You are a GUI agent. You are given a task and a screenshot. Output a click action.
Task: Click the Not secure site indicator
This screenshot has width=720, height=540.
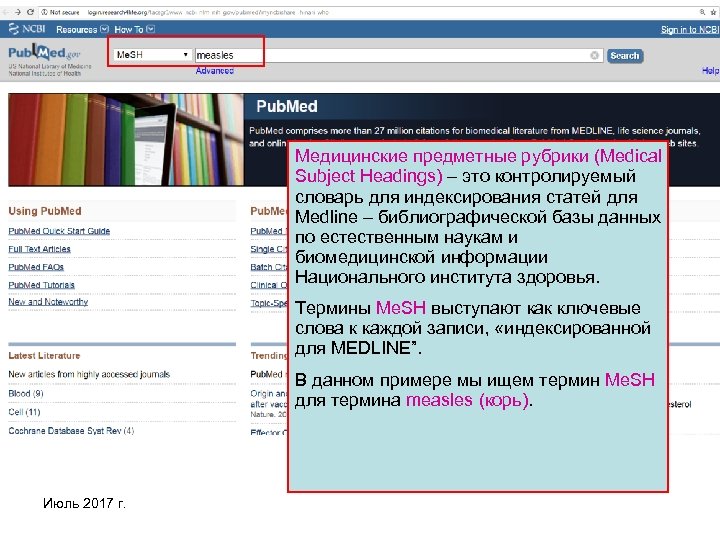click(61, 12)
